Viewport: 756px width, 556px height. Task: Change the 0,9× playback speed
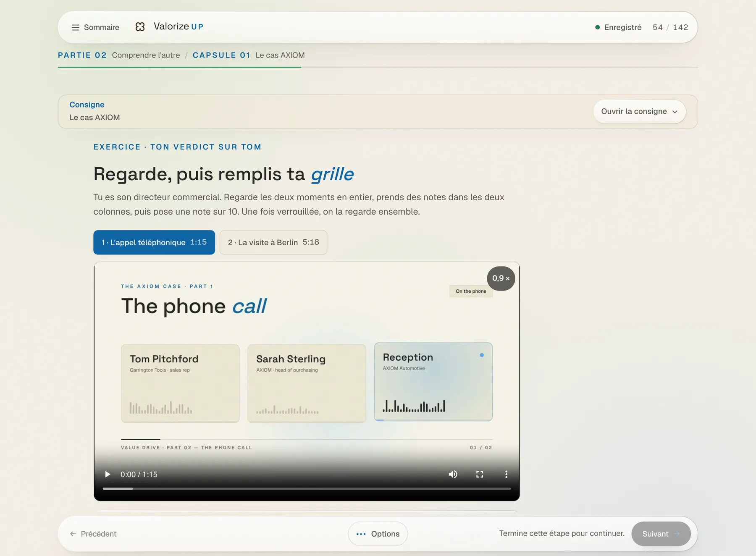[x=501, y=278]
